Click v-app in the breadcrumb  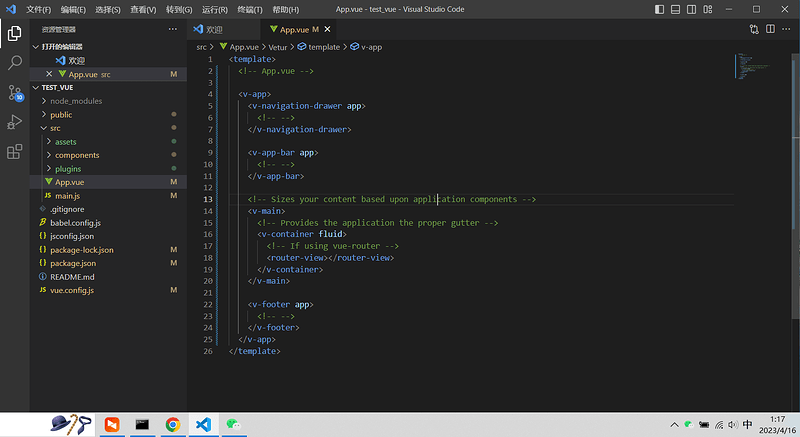coord(371,47)
